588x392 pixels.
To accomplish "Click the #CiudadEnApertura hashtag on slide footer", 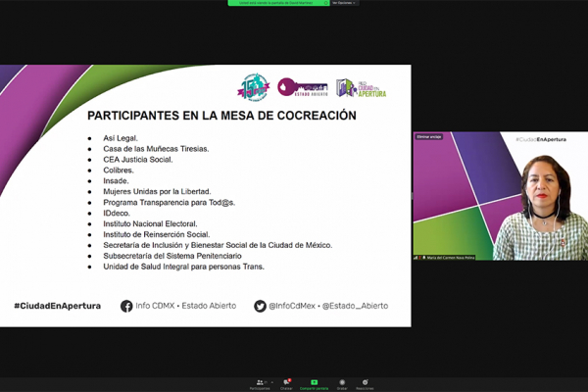I will (58, 306).
